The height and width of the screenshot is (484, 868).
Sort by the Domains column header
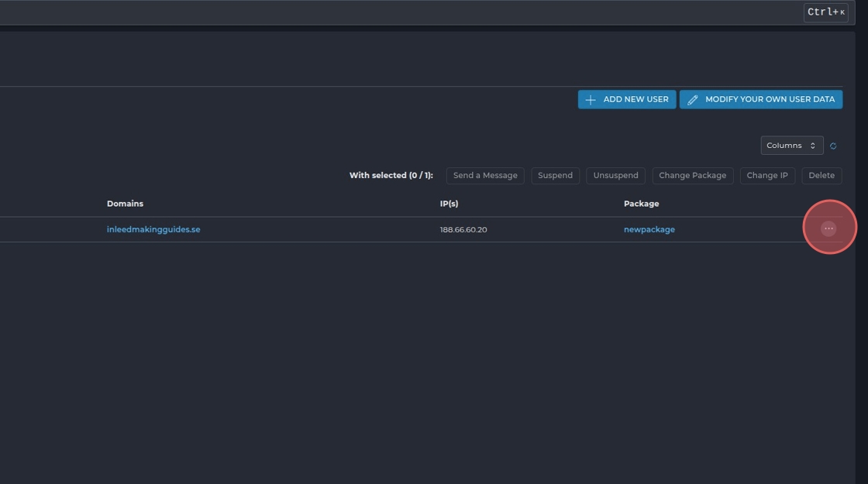coord(125,204)
